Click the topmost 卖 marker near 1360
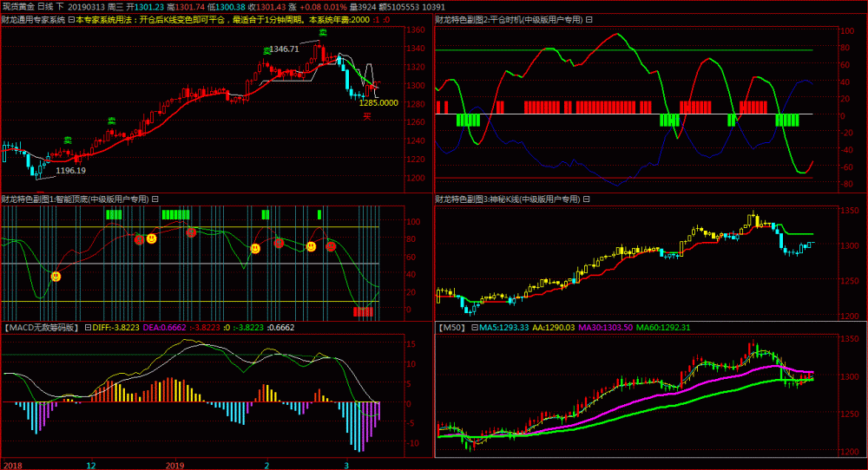Viewport: 868px width, 470px height. [x=322, y=33]
